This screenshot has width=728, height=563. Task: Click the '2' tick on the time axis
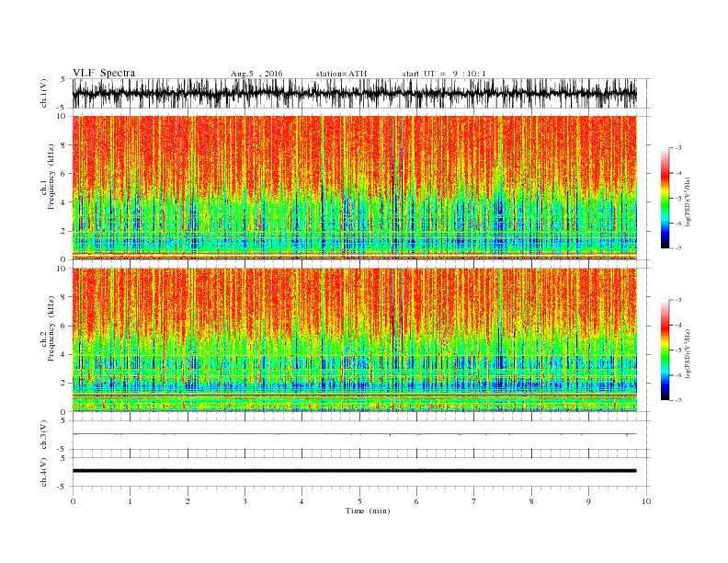pos(188,501)
